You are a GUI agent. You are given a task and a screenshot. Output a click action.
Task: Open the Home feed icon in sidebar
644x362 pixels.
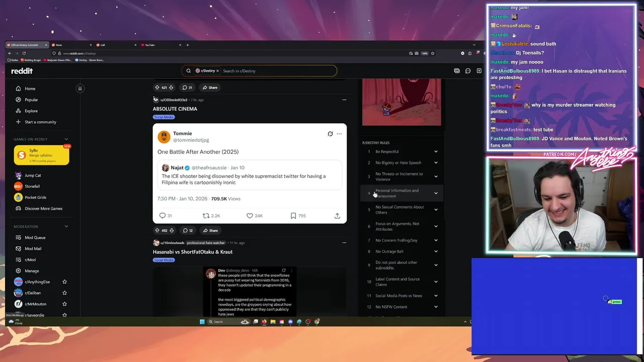coord(19,88)
